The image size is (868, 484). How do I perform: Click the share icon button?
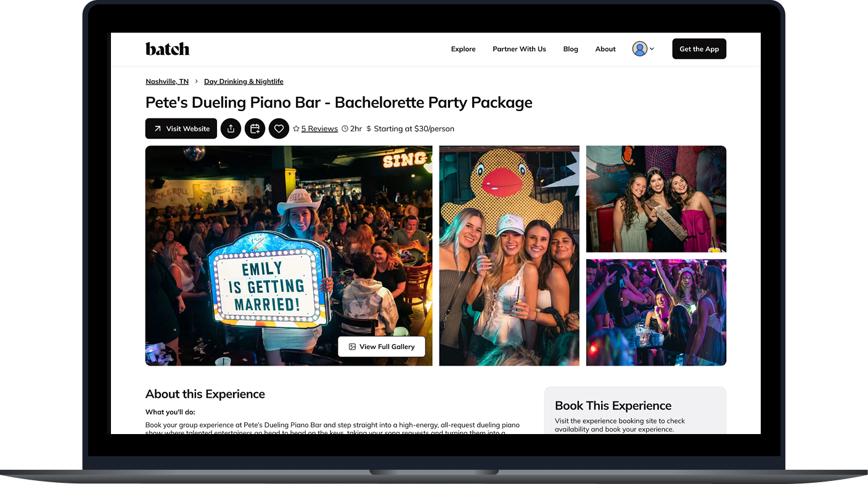(231, 128)
